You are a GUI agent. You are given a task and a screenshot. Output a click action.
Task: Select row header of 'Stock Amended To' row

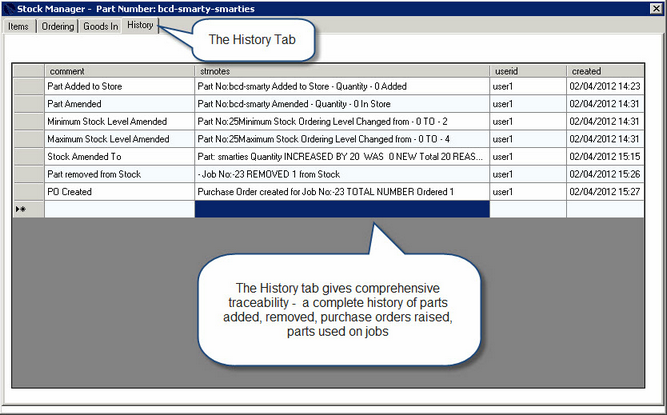[29, 156]
